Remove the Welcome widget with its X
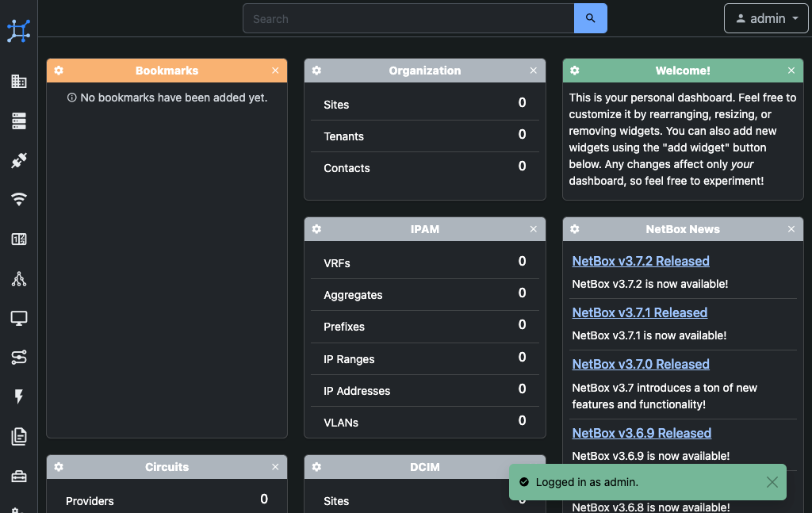The image size is (812, 513). pyautogui.click(x=791, y=71)
